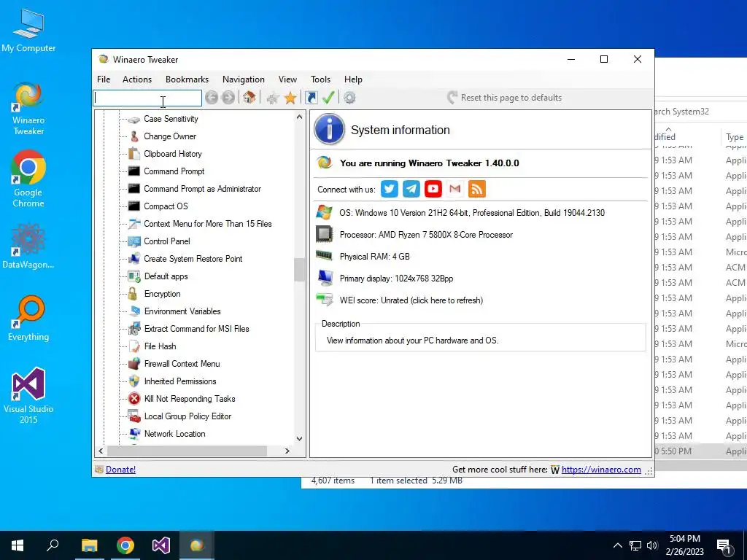Click tree horizontal scrollbar right arrow
This screenshot has width=747, height=560.
click(287, 451)
